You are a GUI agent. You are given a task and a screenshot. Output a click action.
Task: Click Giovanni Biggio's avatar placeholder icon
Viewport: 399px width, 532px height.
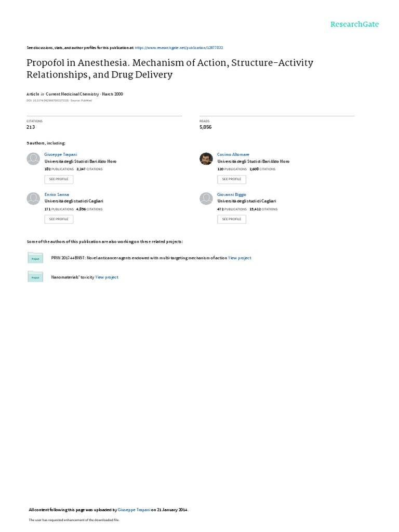[206, 198]
